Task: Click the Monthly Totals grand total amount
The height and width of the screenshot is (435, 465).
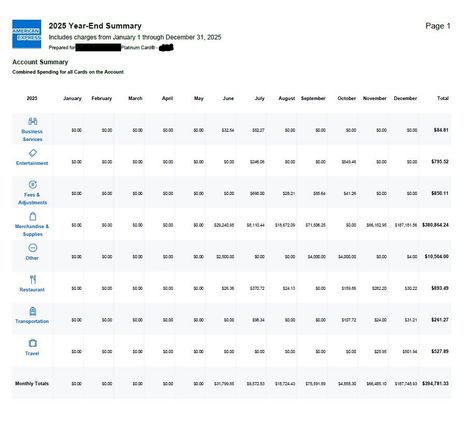Action: [x=435, y=384]
